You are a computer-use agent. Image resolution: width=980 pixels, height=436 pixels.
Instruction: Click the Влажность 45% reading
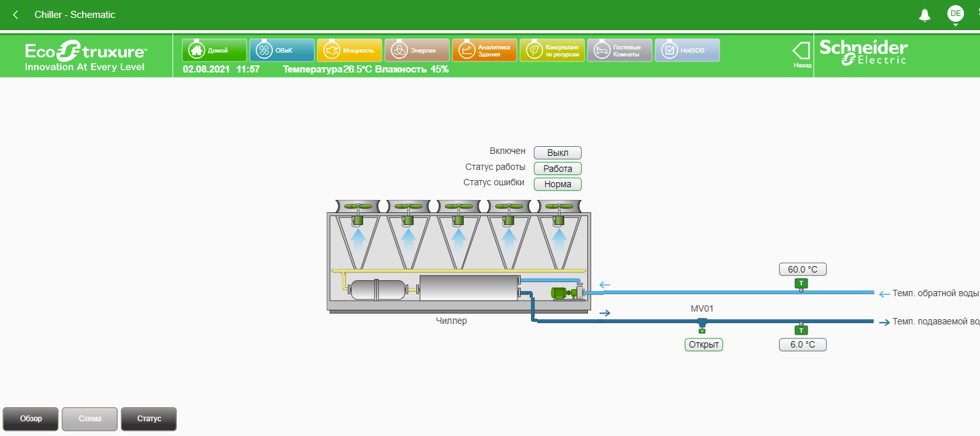point(412,69)
